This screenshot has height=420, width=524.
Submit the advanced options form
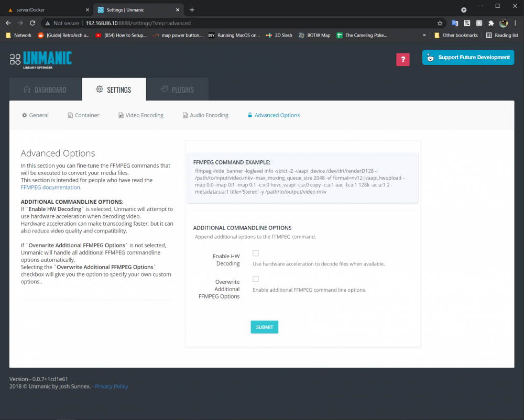(x=264, y=327)
